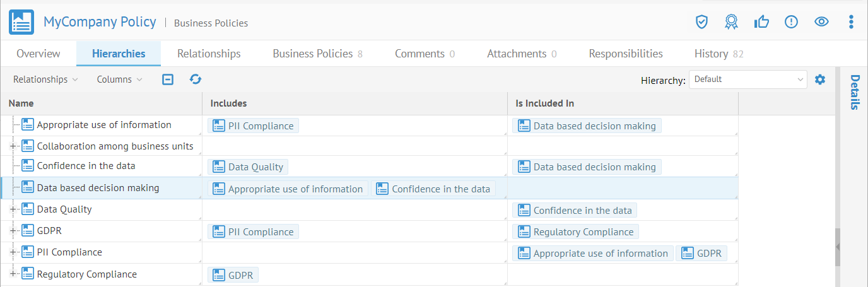Image resolution: width=868 pixels, height=287 pixels.
Task: Open the Responsibilities tab
Action: (625, 54)
